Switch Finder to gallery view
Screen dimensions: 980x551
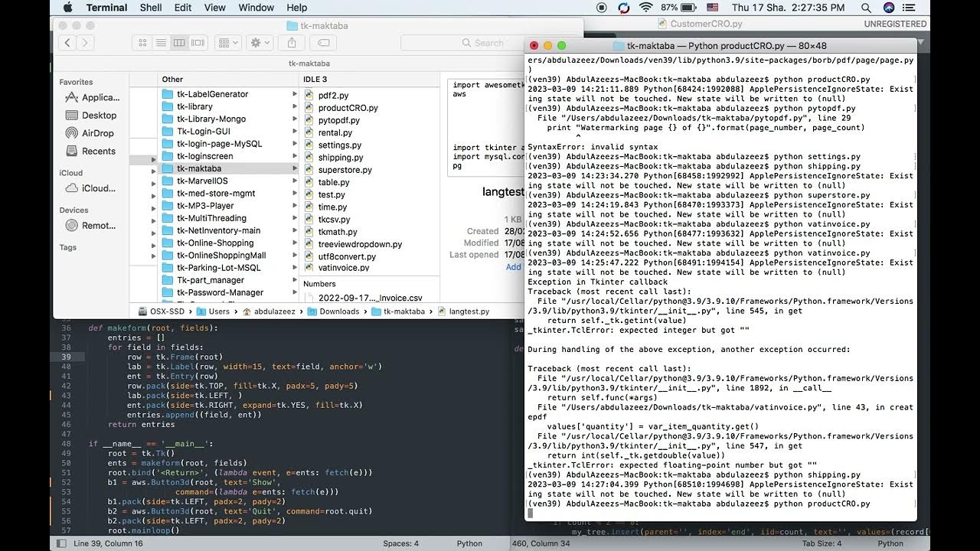198,43
